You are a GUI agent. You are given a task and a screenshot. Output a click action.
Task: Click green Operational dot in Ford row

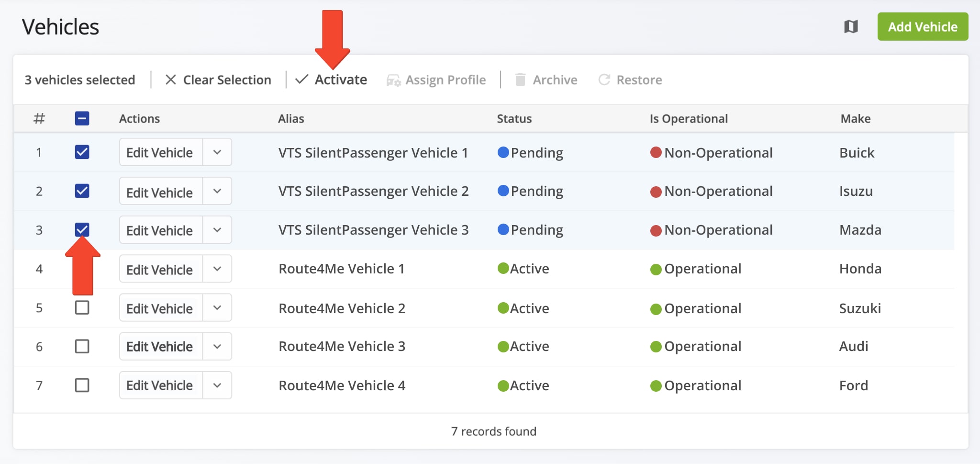pos(656,386)
